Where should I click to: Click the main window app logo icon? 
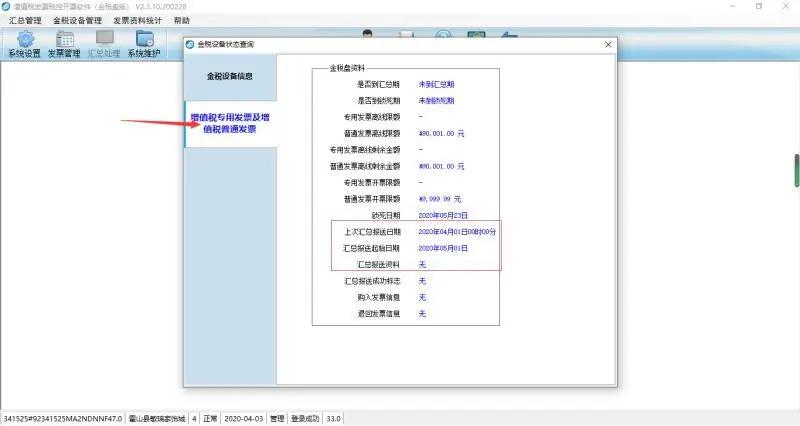(6, 6)
